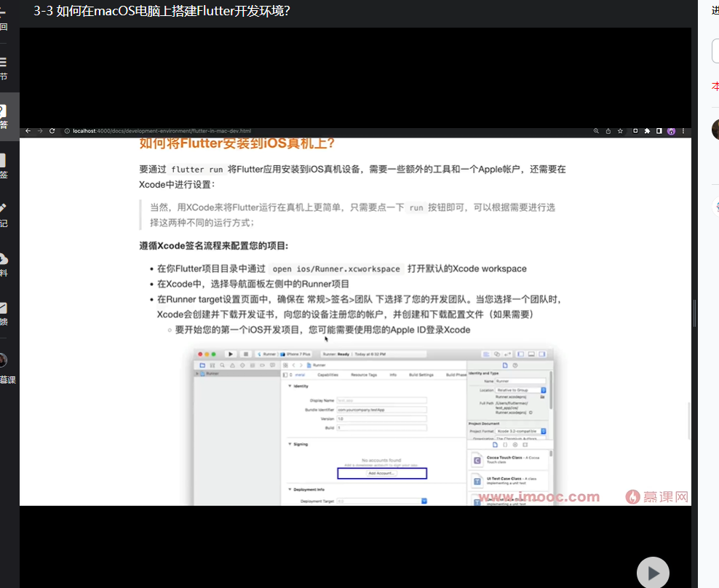Open the browser three-dot menu
Viewport: 719px width, 588px height.
coord(683,131)
